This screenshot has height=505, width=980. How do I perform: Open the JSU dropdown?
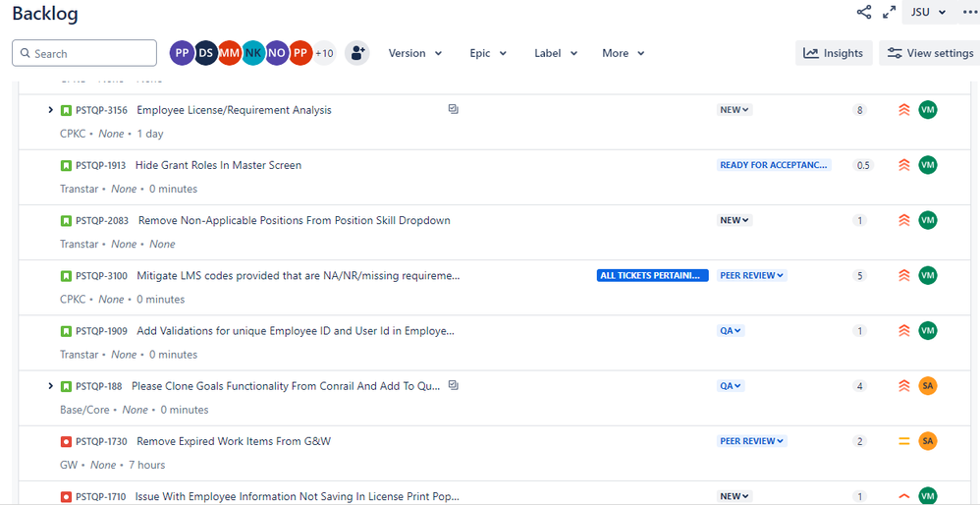929,12
